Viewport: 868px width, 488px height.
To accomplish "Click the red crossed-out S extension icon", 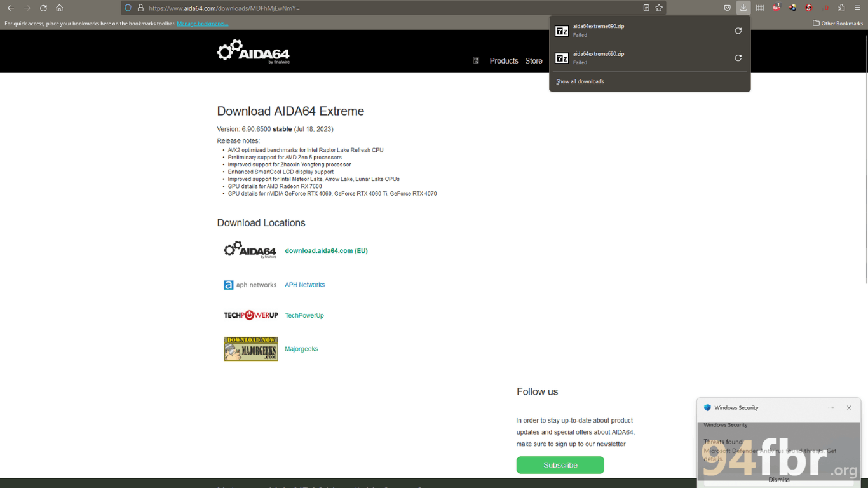I will 809,8.
